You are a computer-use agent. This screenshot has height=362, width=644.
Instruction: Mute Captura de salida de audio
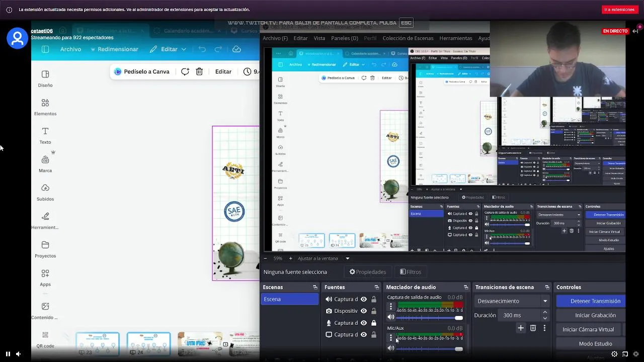click(391, 317)
